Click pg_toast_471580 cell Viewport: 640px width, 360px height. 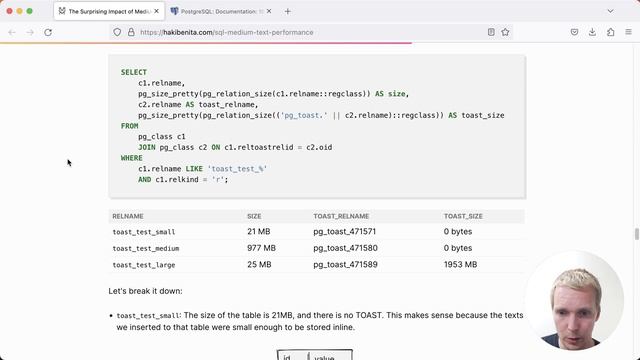[345, 248]
